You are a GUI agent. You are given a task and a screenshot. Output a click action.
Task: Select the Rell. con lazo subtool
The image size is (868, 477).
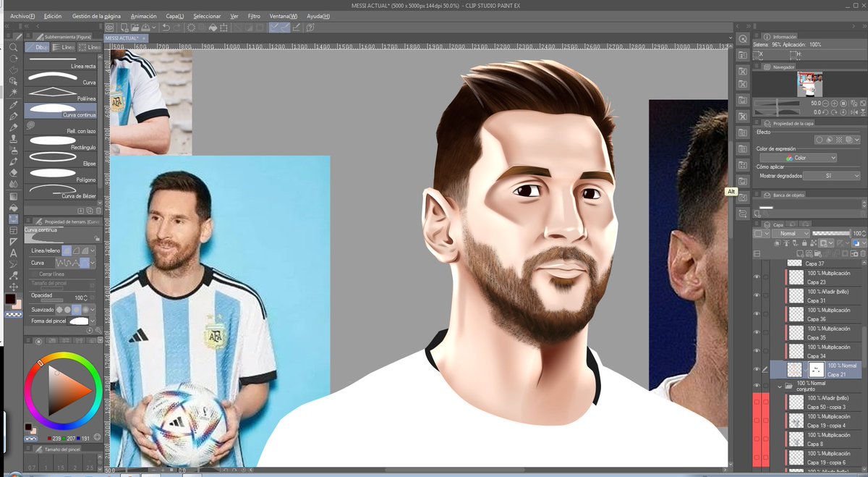(62, 127)
